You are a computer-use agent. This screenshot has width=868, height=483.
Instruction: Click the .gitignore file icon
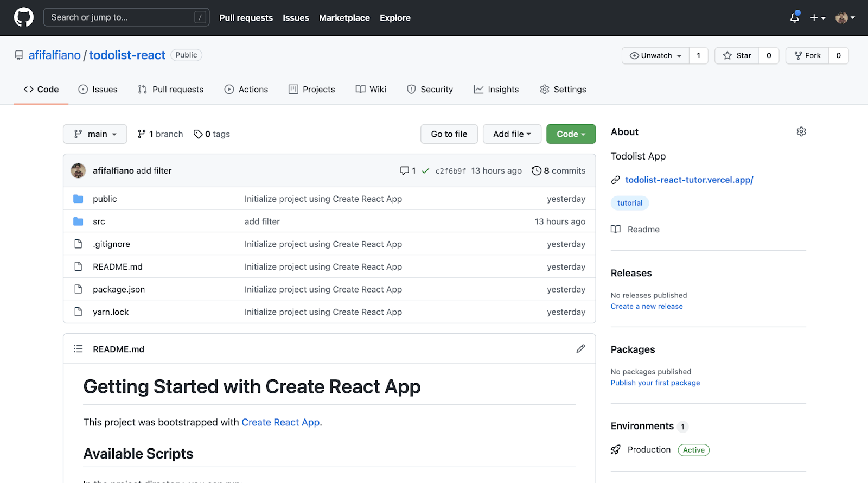[x=78, y=244]
